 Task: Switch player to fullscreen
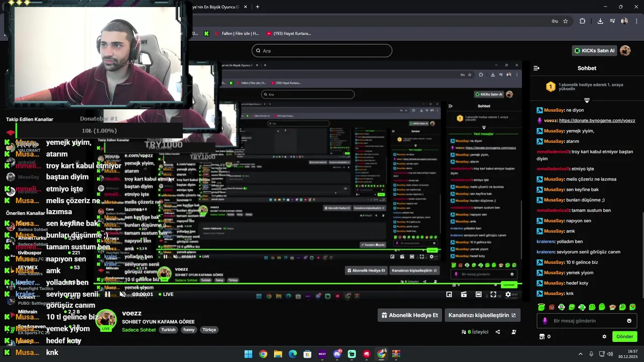click(494, 295)
